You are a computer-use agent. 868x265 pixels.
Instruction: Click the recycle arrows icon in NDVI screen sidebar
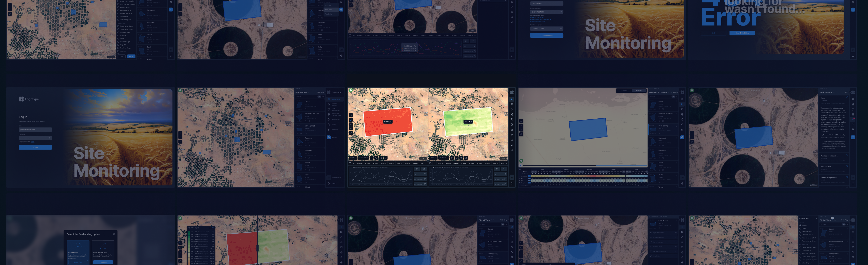coord(512,140)
